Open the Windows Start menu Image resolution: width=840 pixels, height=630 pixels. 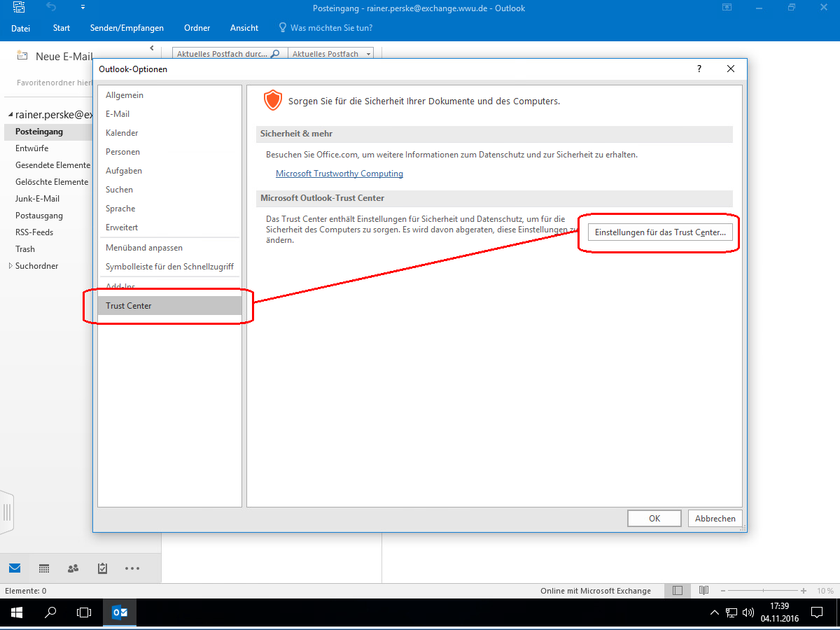[16, 612]
